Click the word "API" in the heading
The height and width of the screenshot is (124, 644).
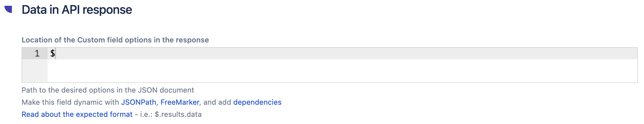pyautogui.click(x=71, y=10)
